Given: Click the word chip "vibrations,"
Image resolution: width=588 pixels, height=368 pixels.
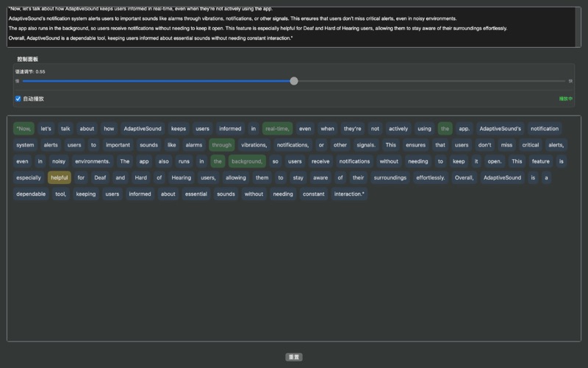Looking at the screenshot, I should [254, 145].
